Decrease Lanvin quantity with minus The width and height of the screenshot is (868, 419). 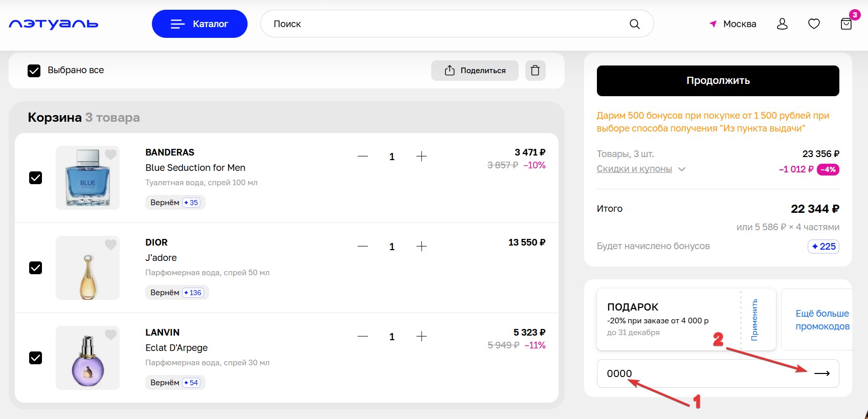pos(363,337)
